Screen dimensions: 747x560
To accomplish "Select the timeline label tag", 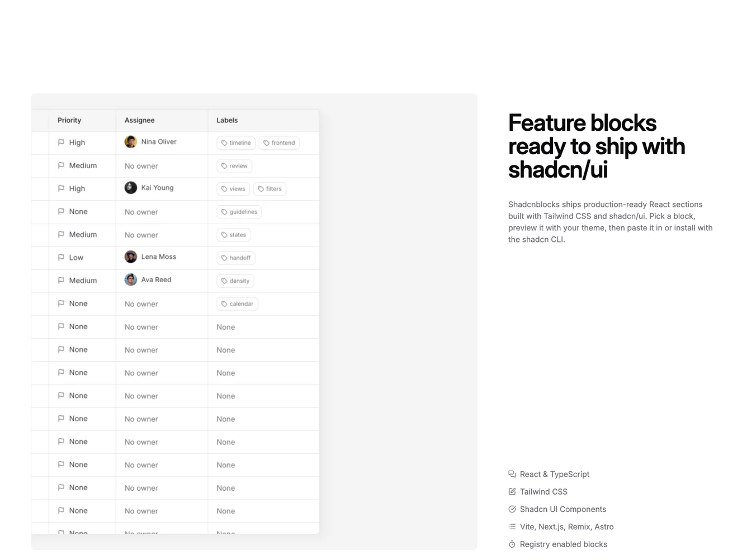I will tap(236, 143).
